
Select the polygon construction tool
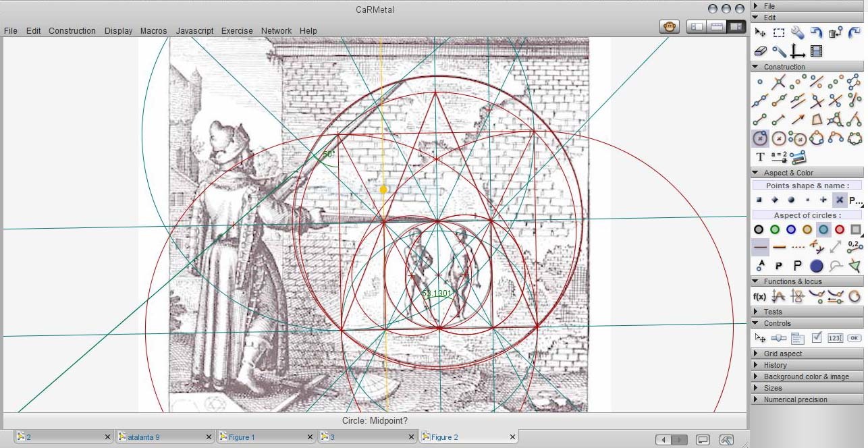click(x=817, y=119)
